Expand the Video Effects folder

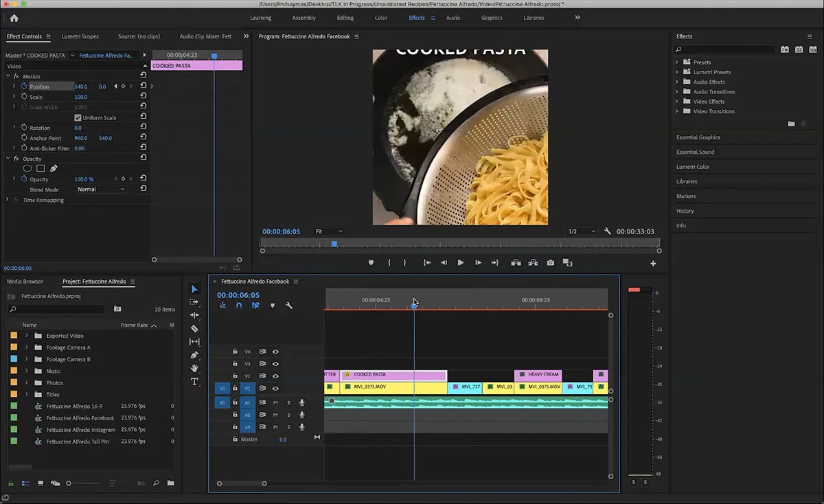[x=677, y=102]
